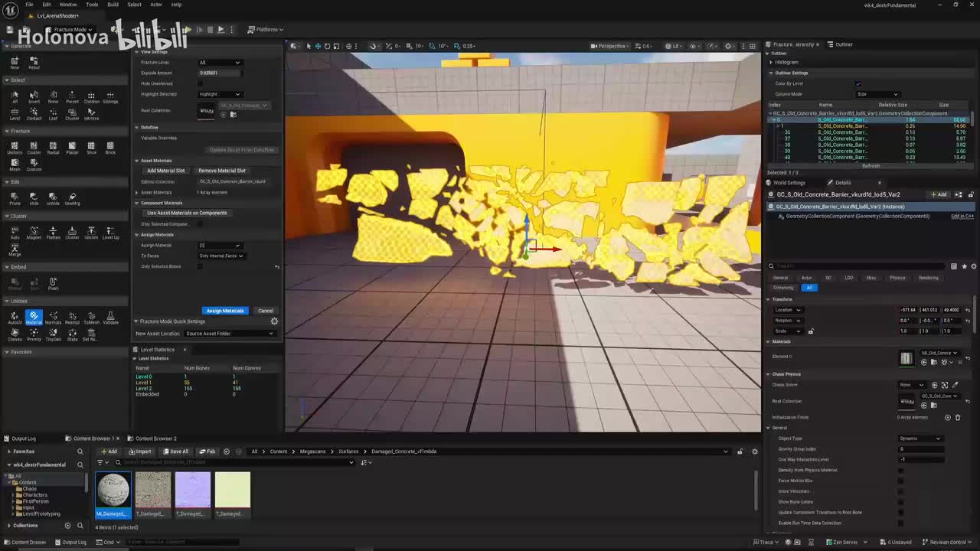980x551 pixels.
Task: Open the Perspective viewport dropdown
Action: 611,46
